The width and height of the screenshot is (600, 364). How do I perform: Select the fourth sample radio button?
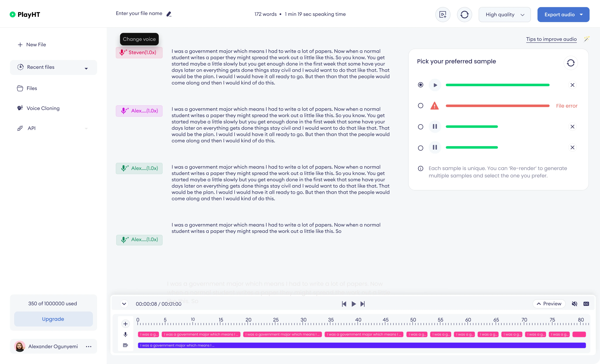[421, 148]
